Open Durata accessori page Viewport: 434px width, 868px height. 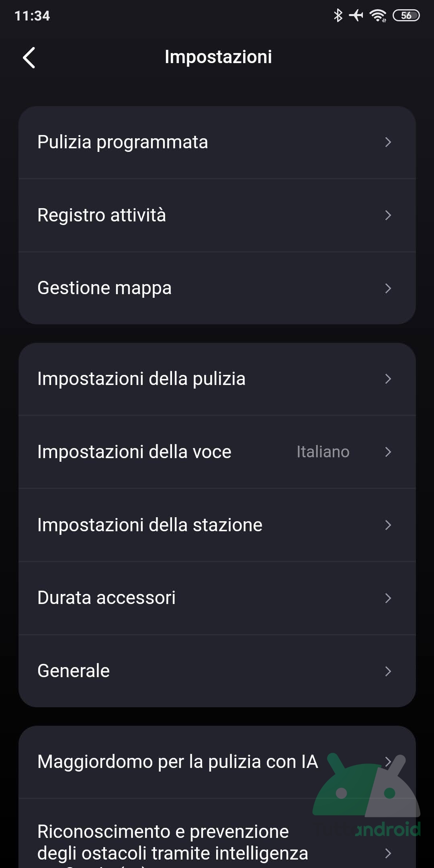[x=106, y=598]
